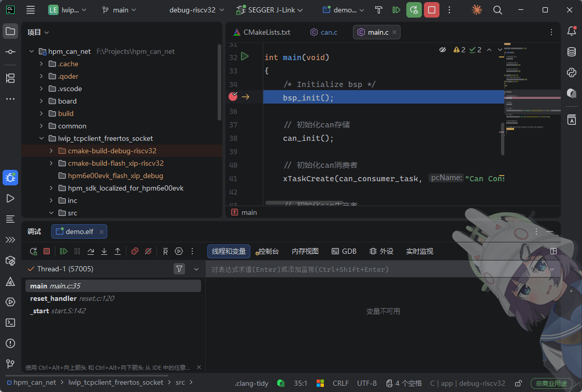Viewport: 582px width, 392px height.
Task: Click the Build hammer icon
Action: (379, 10)
